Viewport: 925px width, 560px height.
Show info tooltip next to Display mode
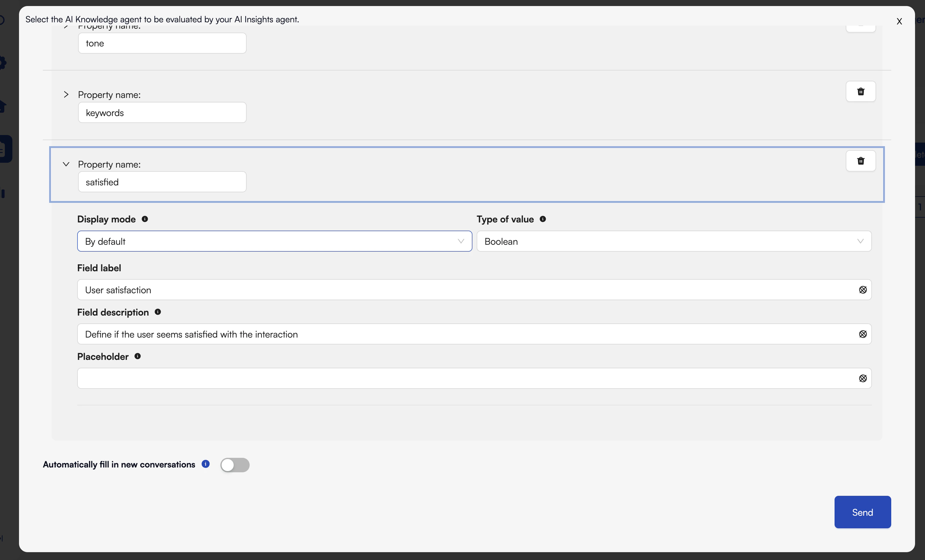[x=145, y=219]
